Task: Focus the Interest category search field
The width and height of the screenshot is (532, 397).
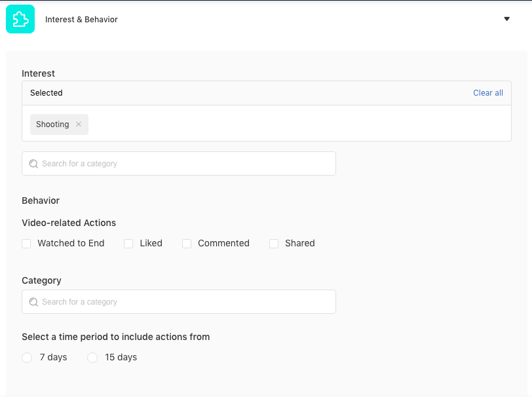Action: pos(179,164)
